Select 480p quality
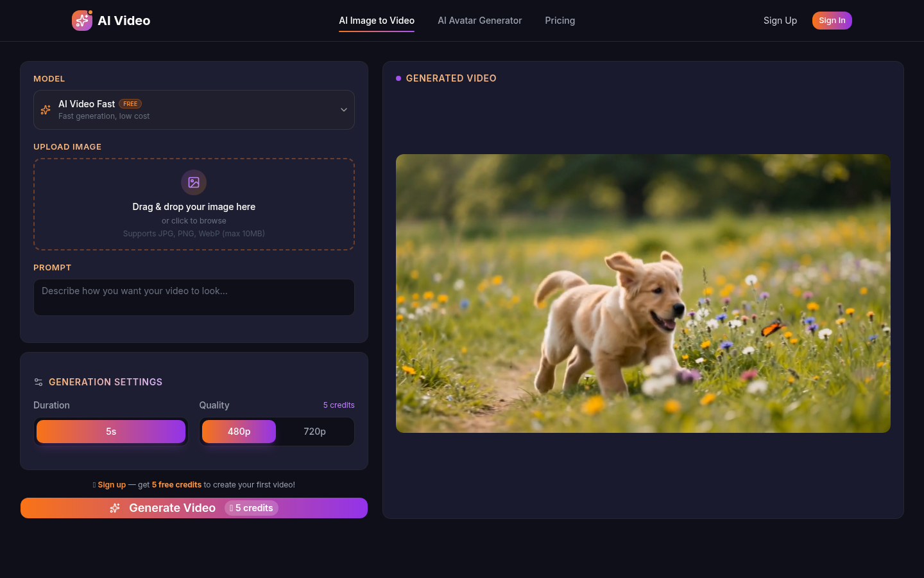 pos(239,432)
